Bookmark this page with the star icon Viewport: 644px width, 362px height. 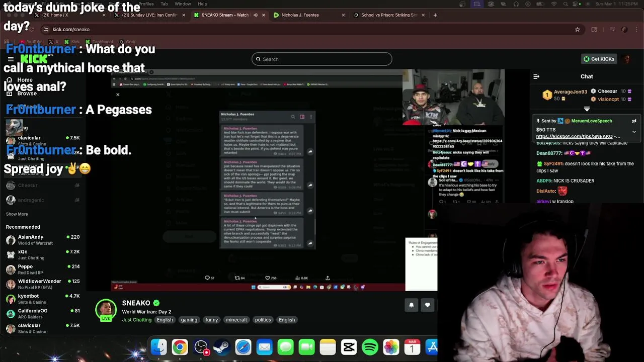click(x=577, y=30)
